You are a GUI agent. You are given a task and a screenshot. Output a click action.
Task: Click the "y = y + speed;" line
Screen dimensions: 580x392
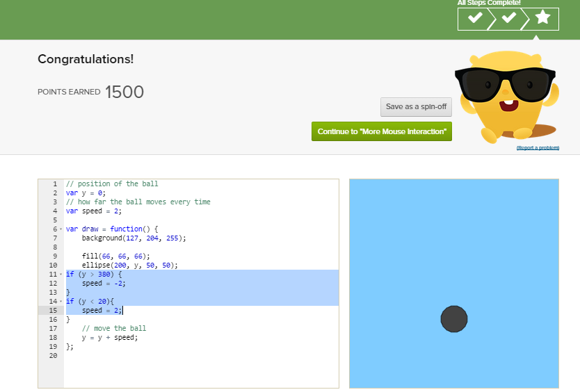coord(110,338)
